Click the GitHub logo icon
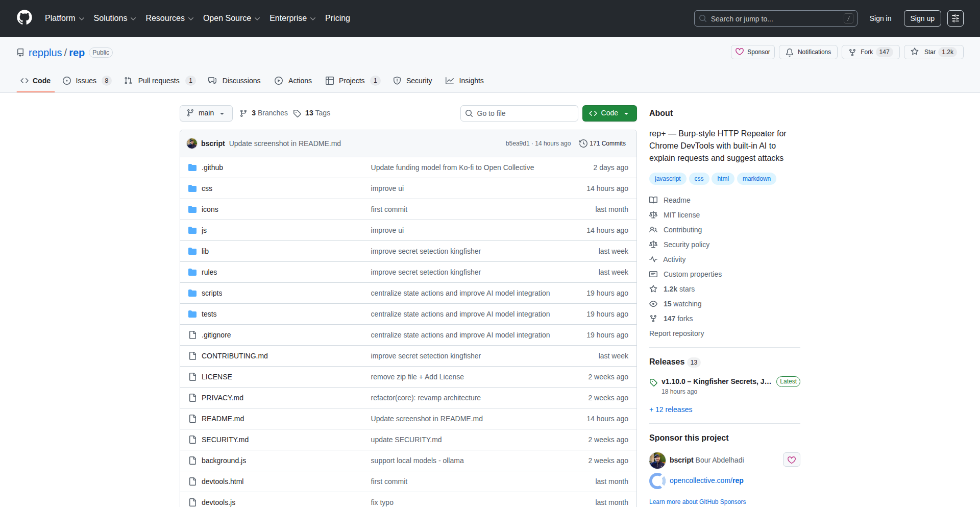This screenshot has width=980, height=507. (23, 18)
